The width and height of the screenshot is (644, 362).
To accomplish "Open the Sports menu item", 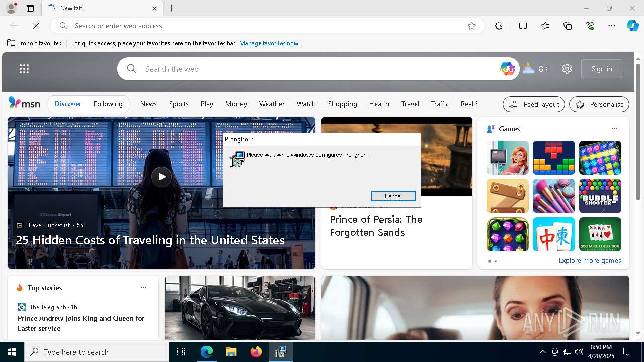I will click(x=179, y=104).
